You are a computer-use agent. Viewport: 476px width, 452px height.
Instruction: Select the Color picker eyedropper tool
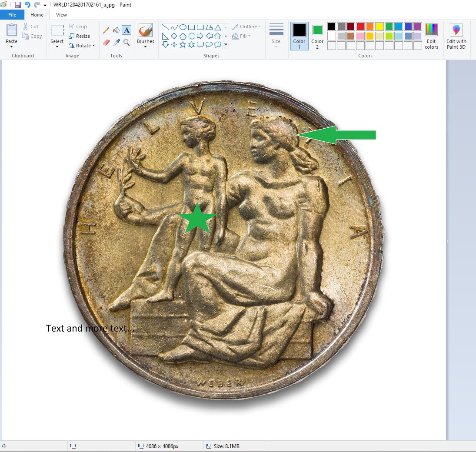tap(117, 43)
